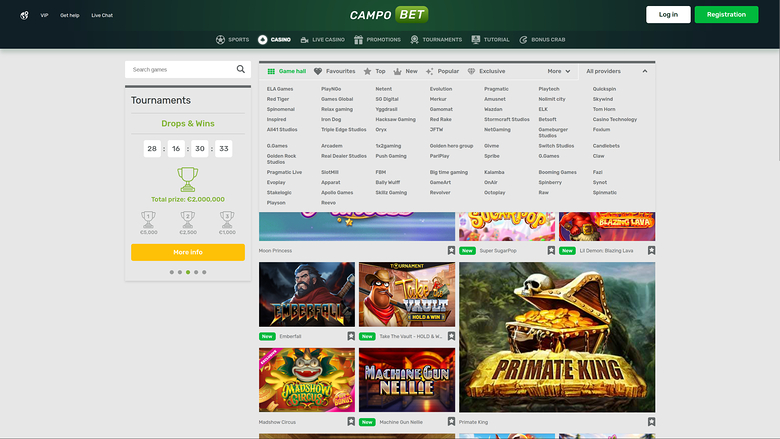Click the Live Casino icon
The width and height of the screenshot is (780, 439).
[x=304, y=40]
